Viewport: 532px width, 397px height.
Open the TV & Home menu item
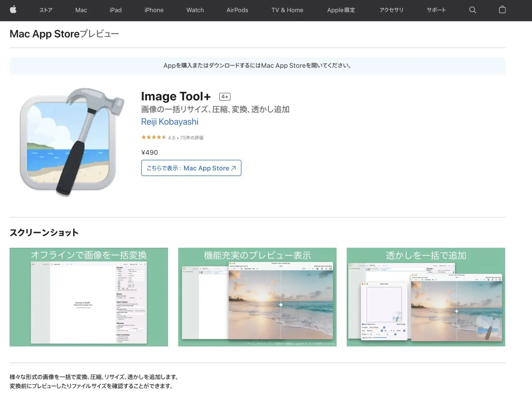(287, 10)
